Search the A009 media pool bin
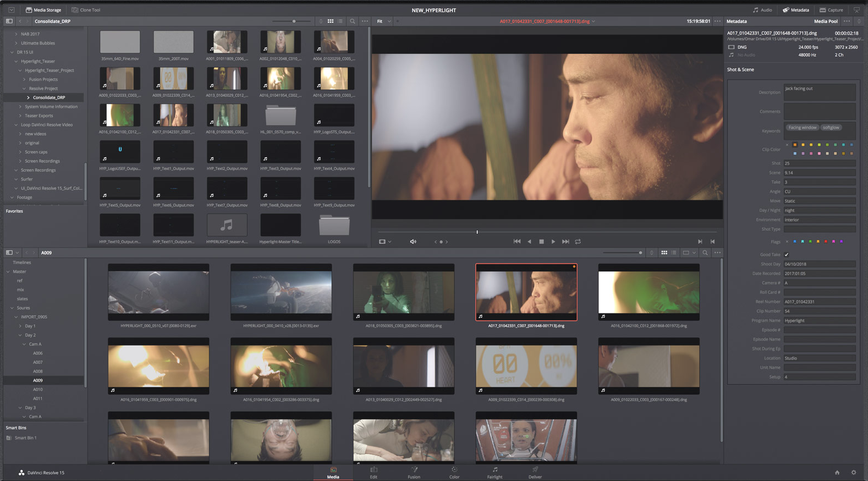Image resolution: width=868 pixels, height=481 pixels. pos(705,253)
